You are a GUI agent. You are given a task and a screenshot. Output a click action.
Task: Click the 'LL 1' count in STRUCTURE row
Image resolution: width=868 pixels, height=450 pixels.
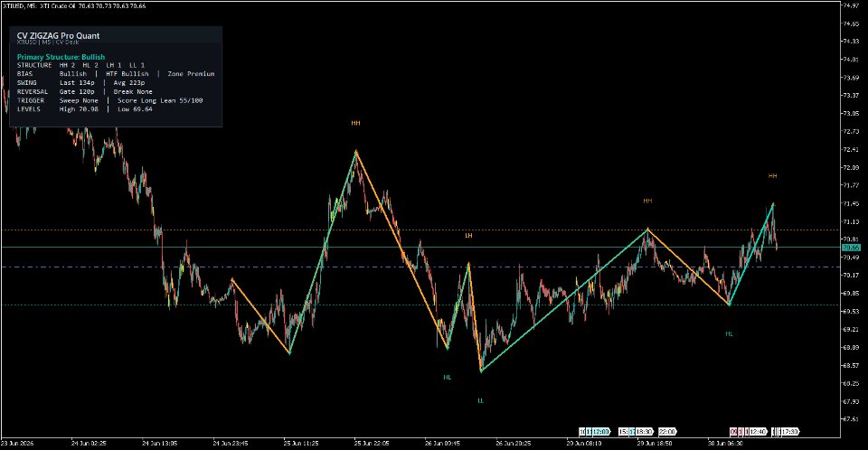[137, 65]
